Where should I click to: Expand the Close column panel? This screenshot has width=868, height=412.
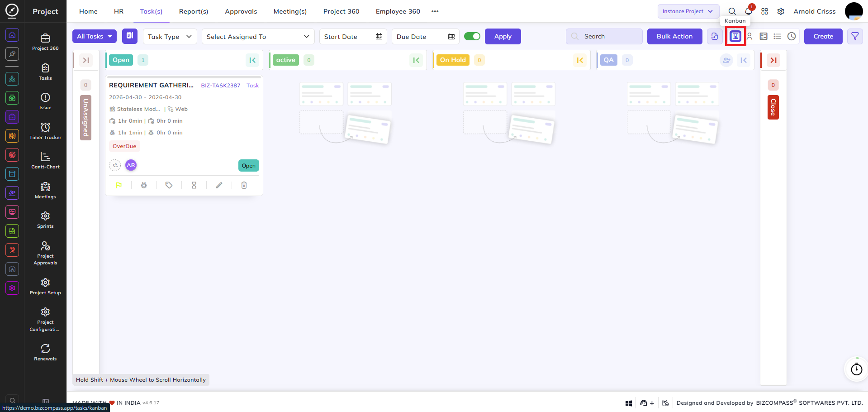pos(773,60)
